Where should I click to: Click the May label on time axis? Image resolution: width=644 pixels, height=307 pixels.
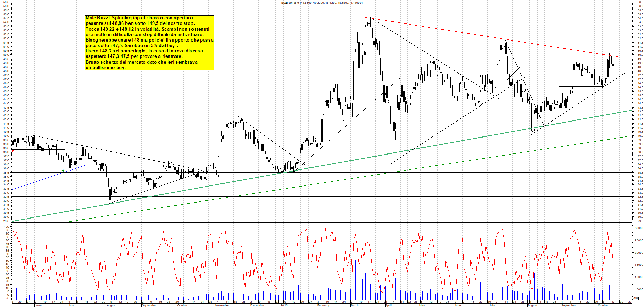422,305
